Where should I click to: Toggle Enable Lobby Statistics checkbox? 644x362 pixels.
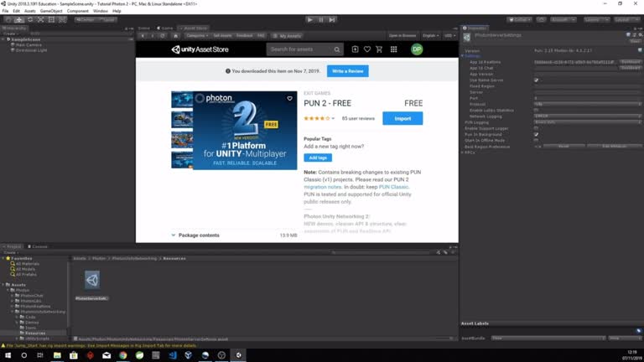536,111
